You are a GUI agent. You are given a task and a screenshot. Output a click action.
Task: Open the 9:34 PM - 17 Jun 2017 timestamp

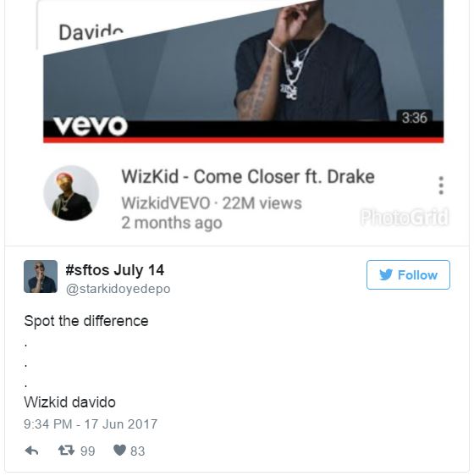(x=91, y=424)
